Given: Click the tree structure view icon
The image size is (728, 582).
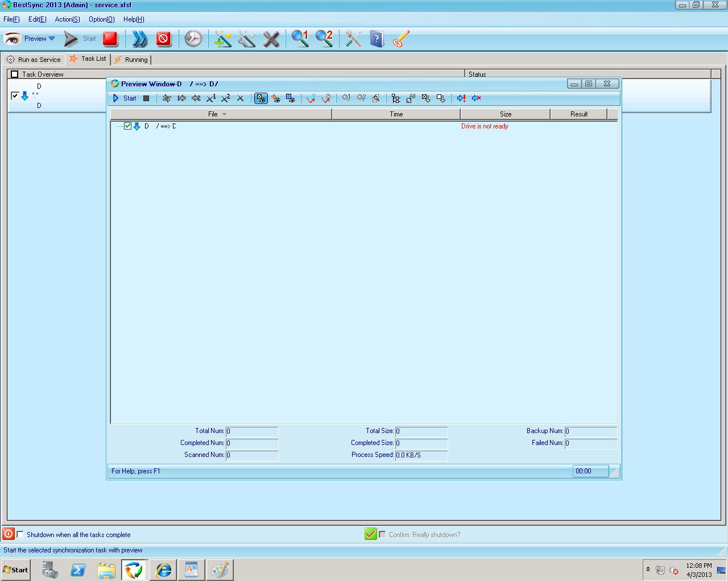Looking at the screenshot, I should (396, 98).
